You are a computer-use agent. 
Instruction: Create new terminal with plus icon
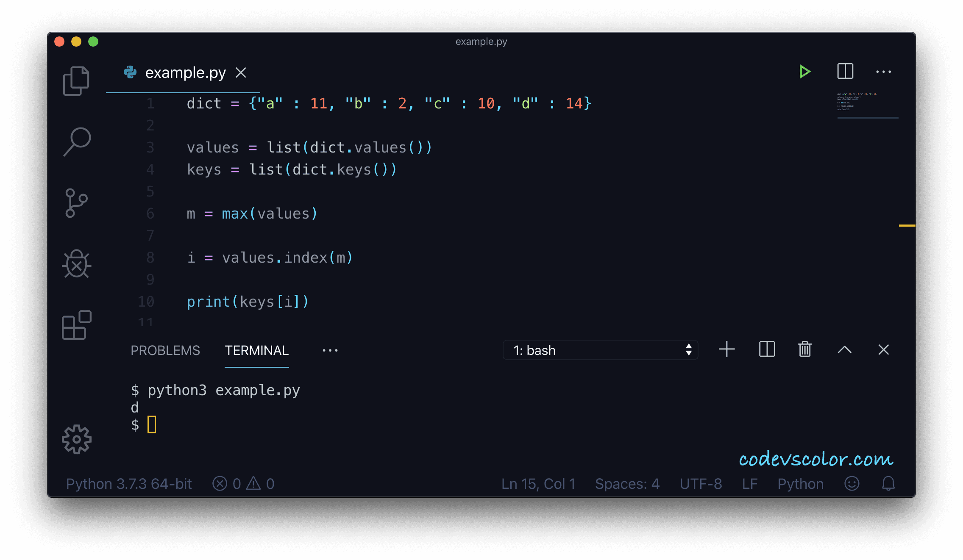727,349
